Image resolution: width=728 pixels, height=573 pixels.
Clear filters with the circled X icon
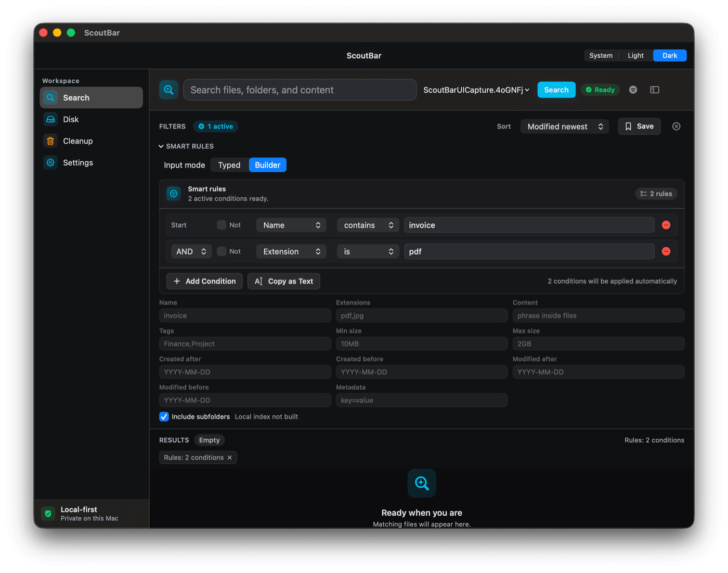point(676,126)
